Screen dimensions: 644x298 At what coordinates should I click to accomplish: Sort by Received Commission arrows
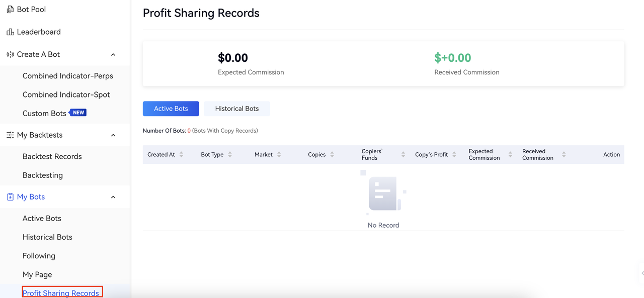(x=563, y=155)
